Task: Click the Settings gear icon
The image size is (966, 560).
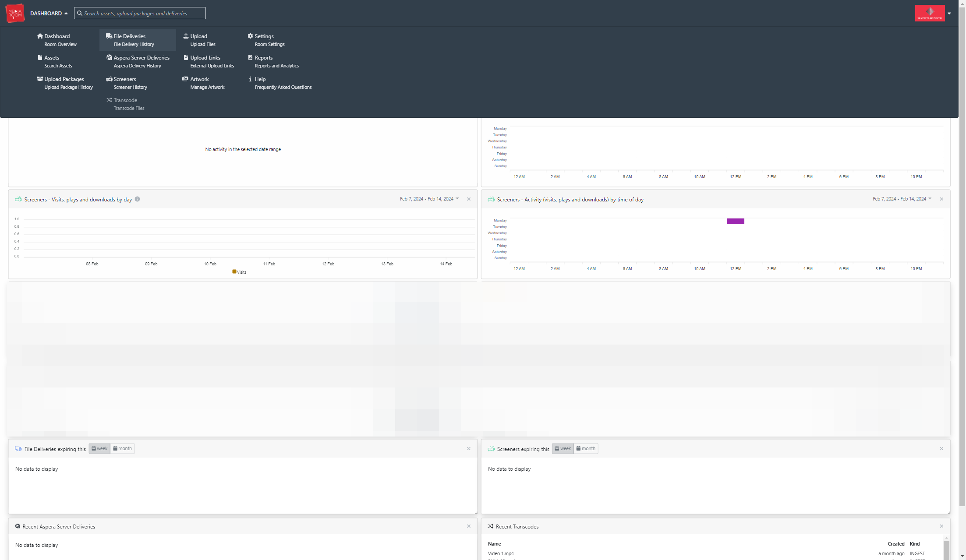Action: pos(250,36)
